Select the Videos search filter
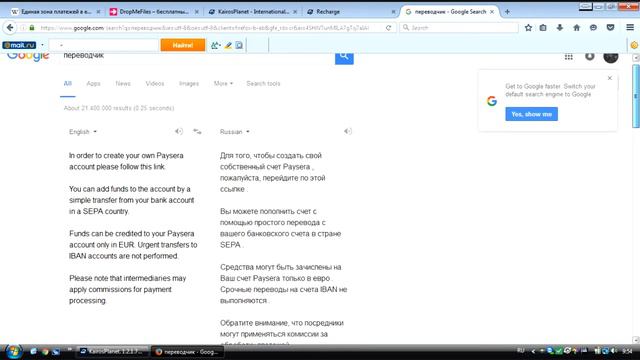This screenshot has height=360, width=640. (x=155, y=83)
